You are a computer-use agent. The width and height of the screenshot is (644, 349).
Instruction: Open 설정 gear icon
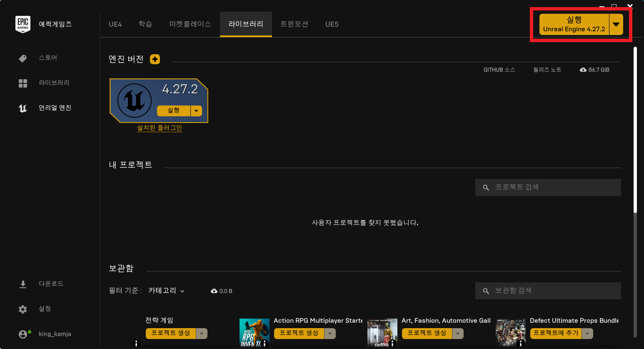coord(23,309)
